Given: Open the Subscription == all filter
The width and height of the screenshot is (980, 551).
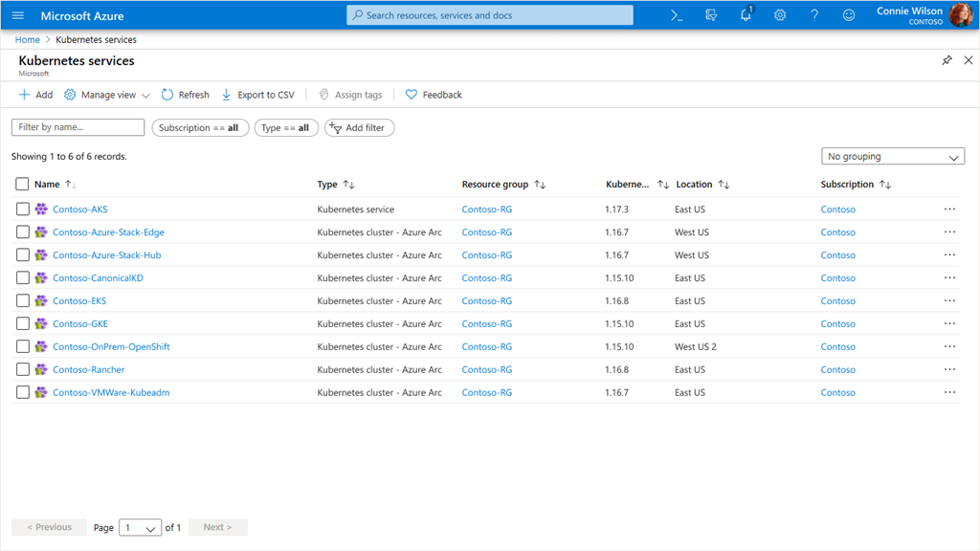Looking at the screenshot, I should point(200,127).
